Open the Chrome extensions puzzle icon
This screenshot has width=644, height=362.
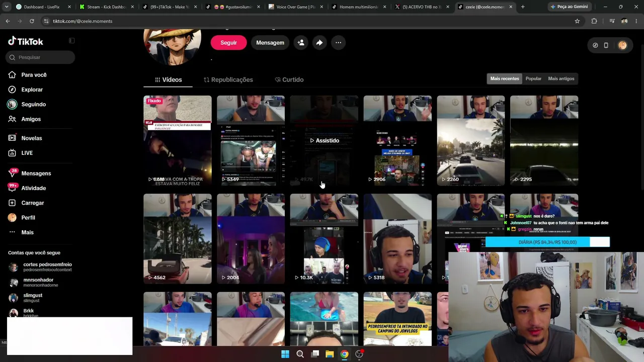pyautogui.click(x=594, y=21)
